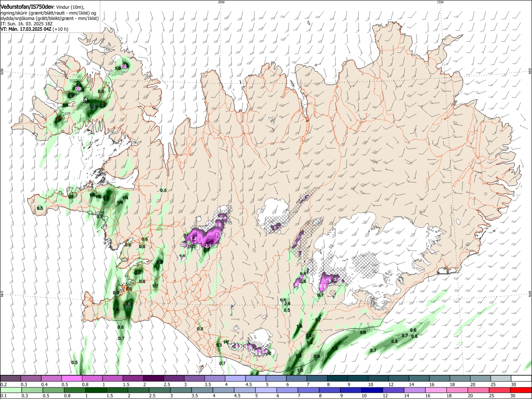This screenshot has width=532, height=399.
Task: Click the 2.2 snow value in the purple area
Action: coord(193,238)
